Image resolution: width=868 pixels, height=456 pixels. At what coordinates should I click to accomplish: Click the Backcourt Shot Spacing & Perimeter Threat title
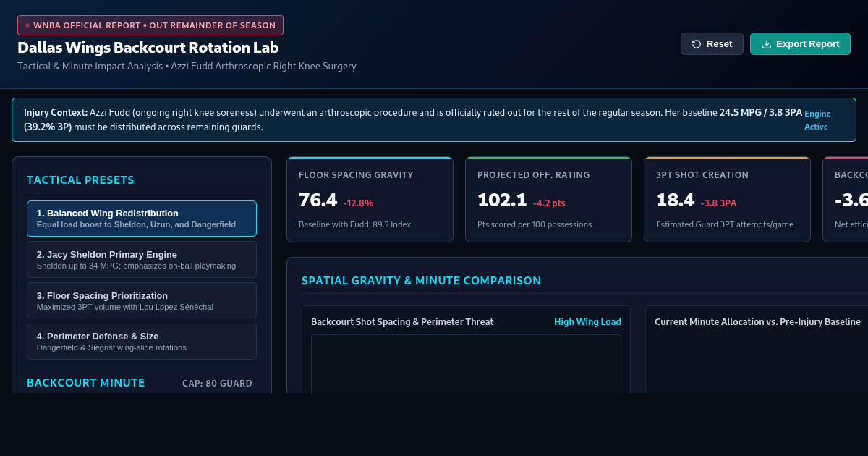pos(402,321)
